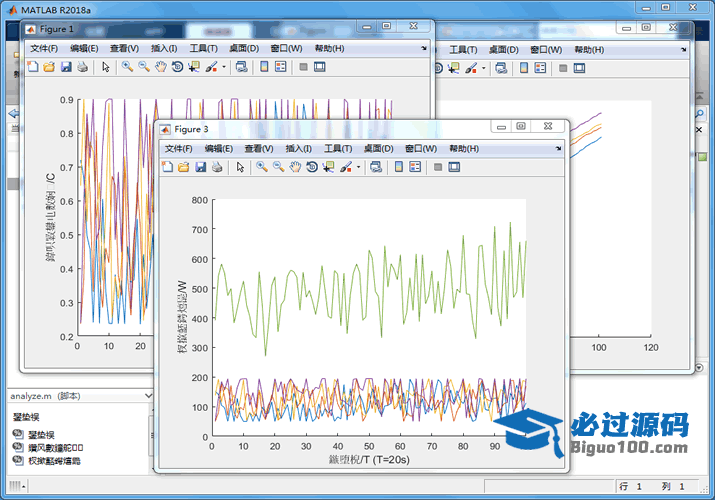715x500 pixels.
Task: Open 文件(F) menu in Figure 3
Action: coord(178,149)
